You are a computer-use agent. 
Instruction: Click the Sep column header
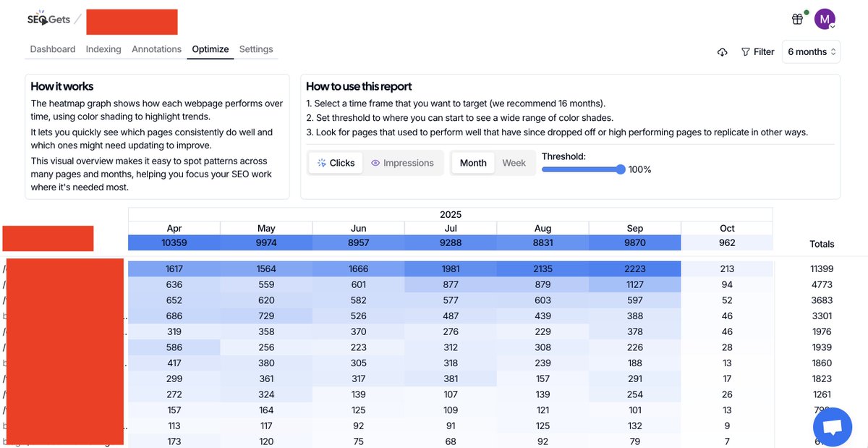click(635, 228)
